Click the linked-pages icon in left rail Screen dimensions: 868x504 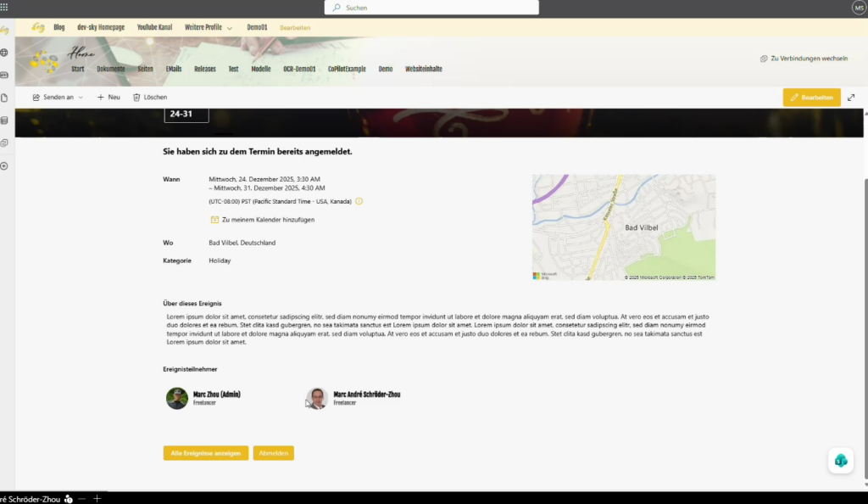pyautogui.click(x=4, y=143)
